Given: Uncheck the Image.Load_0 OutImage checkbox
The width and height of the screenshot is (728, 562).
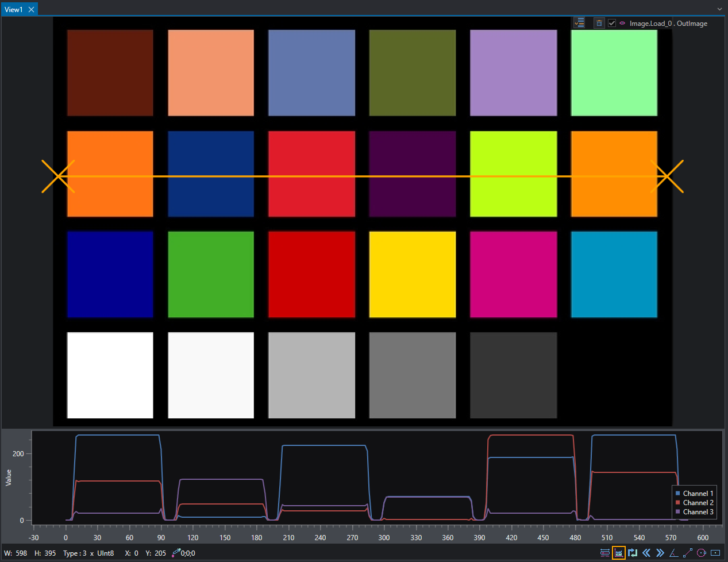Looking at the screenshot, I should pos(612,23).
